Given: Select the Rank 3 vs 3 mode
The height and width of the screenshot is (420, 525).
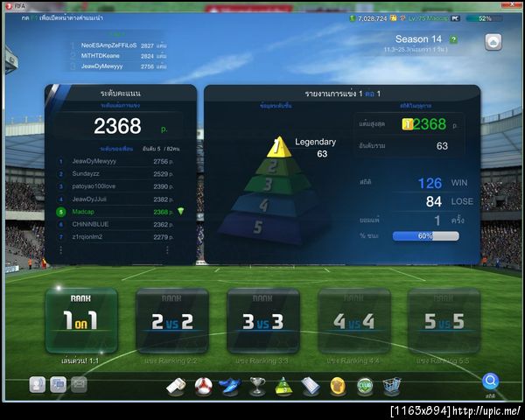Looking at the screenshot, I should point(263,320).
